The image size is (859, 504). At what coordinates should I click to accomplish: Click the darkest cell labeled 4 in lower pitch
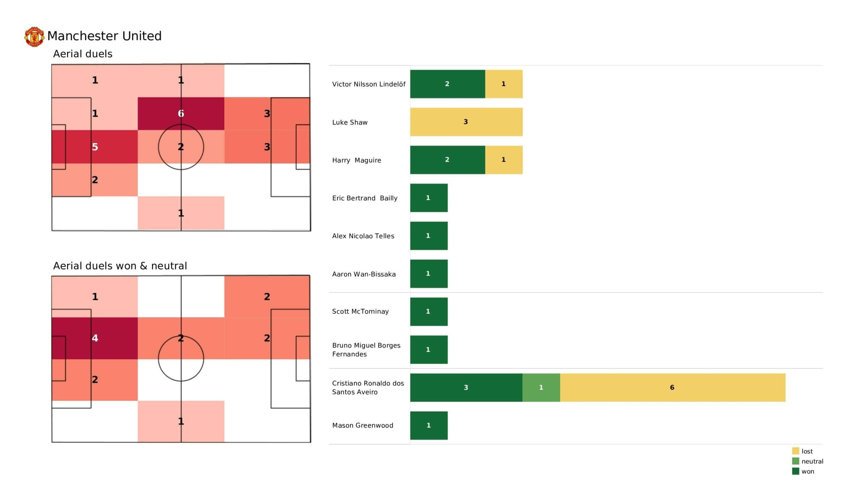[x=95, y=338]
